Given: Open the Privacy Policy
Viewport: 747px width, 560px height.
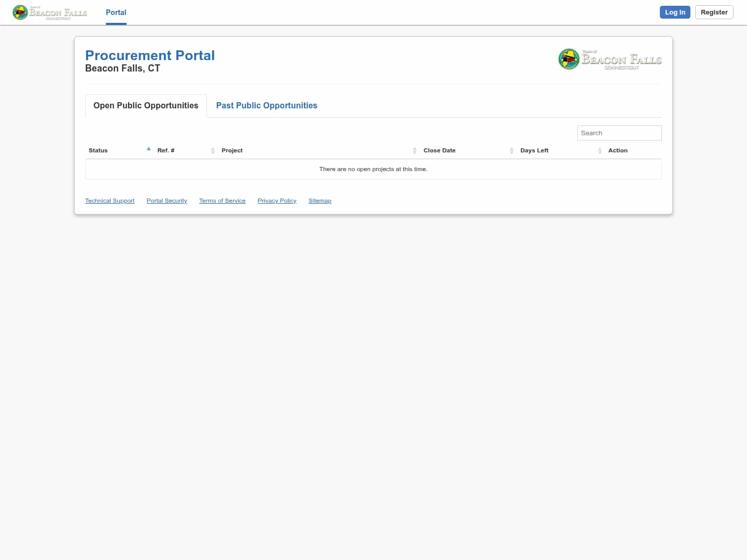Looking at the screenshot, I should coord(276,201).
